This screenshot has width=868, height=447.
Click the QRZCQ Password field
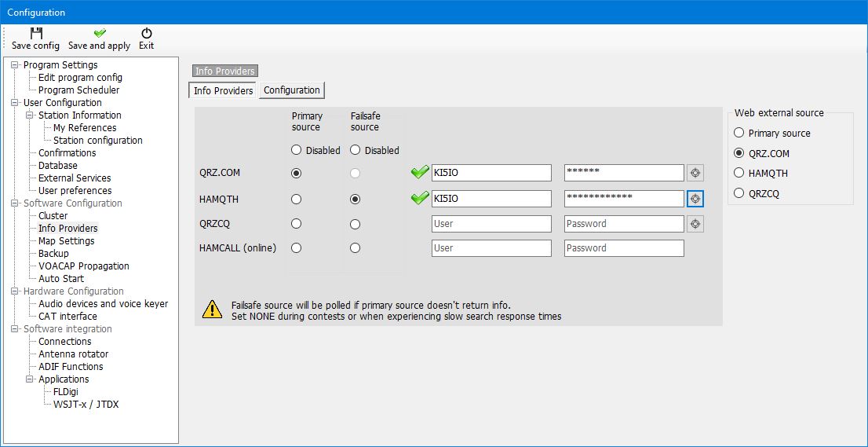point(625,224)
